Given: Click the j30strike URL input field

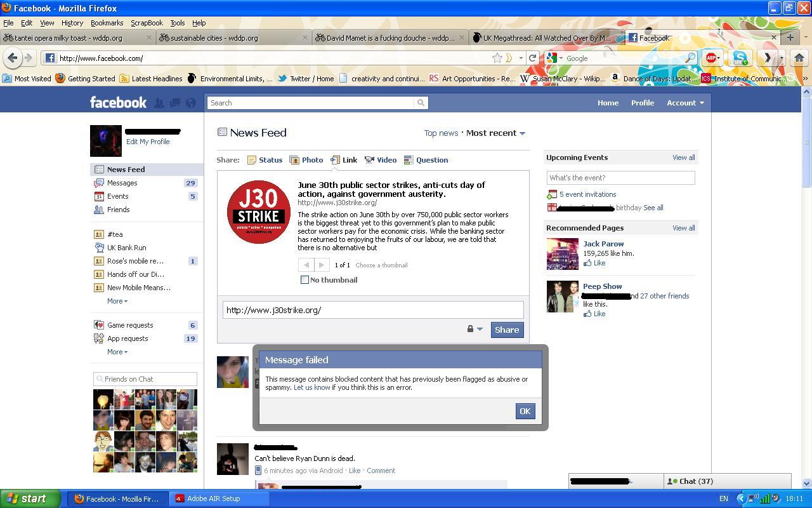Looking at the screenshot, I should click(373, 310).
